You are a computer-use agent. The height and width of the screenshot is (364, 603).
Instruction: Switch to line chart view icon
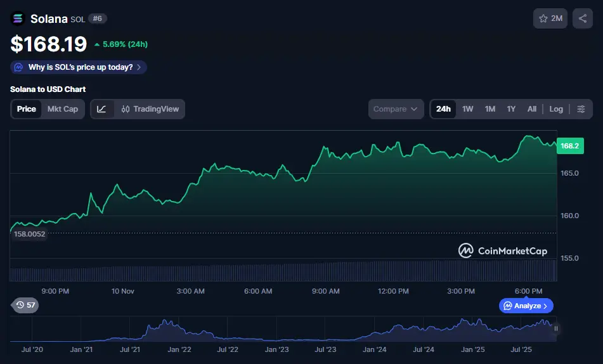(101, 109)
